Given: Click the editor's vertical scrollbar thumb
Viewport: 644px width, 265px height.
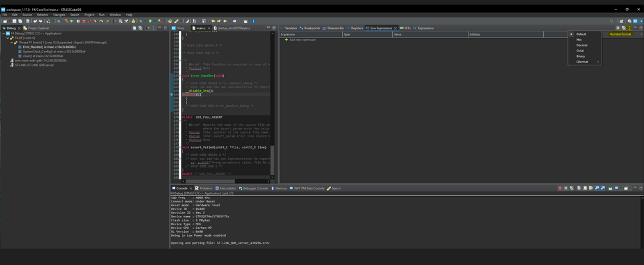Looking at the screenshot, I should (x=272, y=159).
